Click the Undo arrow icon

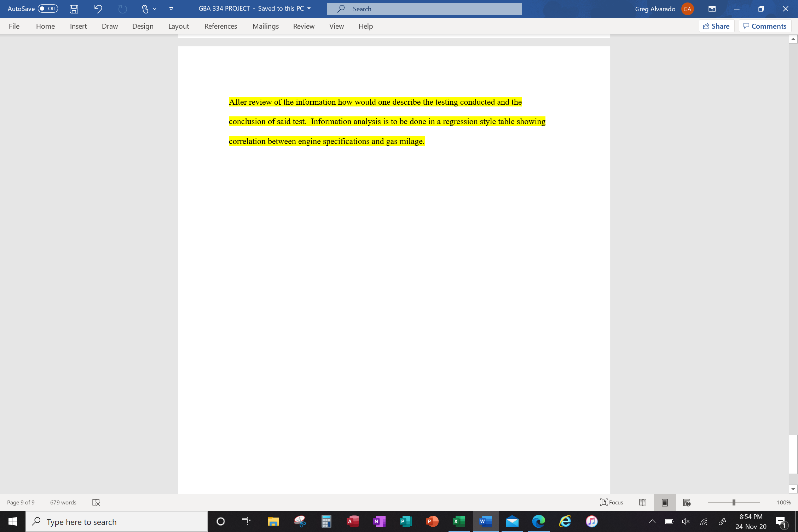(x=98, y=9)
